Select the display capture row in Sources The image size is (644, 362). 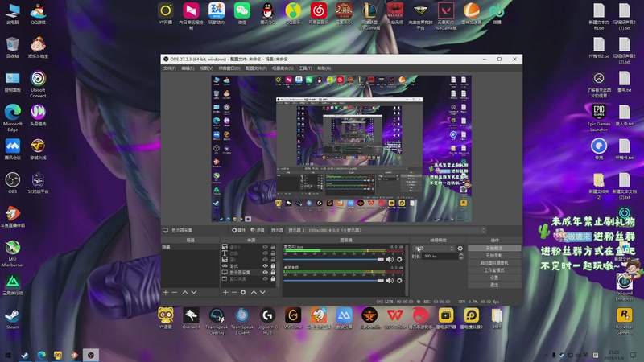point(250,272)
